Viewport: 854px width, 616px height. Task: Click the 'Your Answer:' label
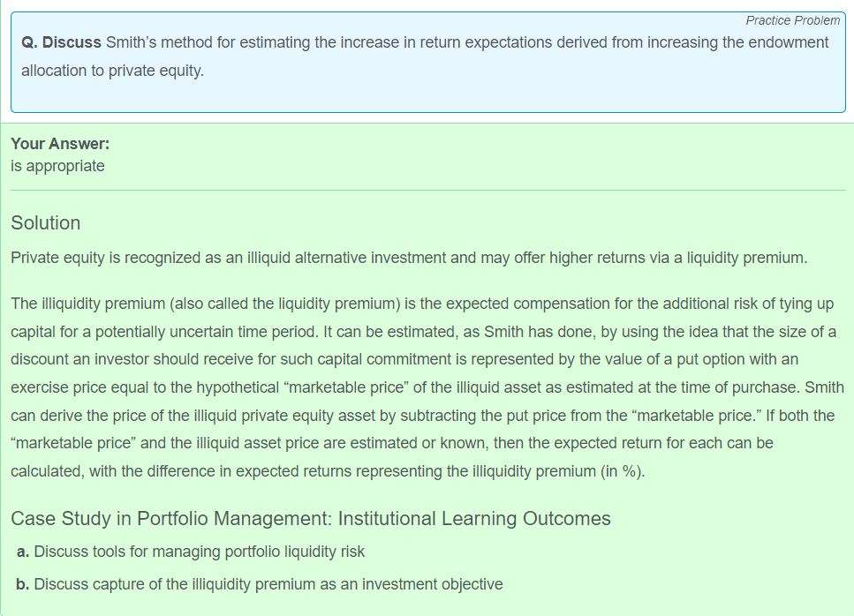[x=60, y=144]
